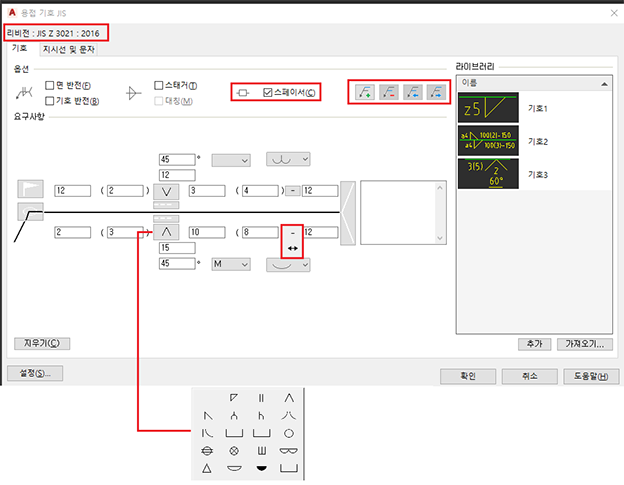The image size is (624, 485).
Task: Pick the two parallel lines symbol in palette
Action: point(261,397)
